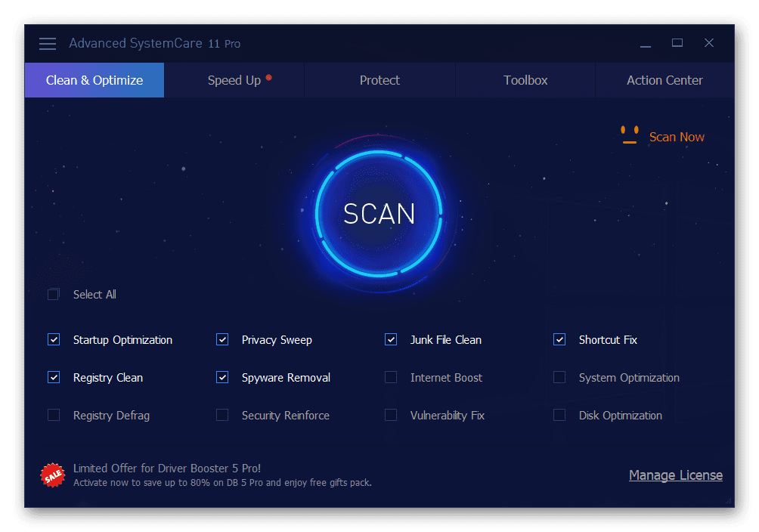Close the Advanced SystemCare window
This screenshot has width=759, height=532.
coord(708,43)
